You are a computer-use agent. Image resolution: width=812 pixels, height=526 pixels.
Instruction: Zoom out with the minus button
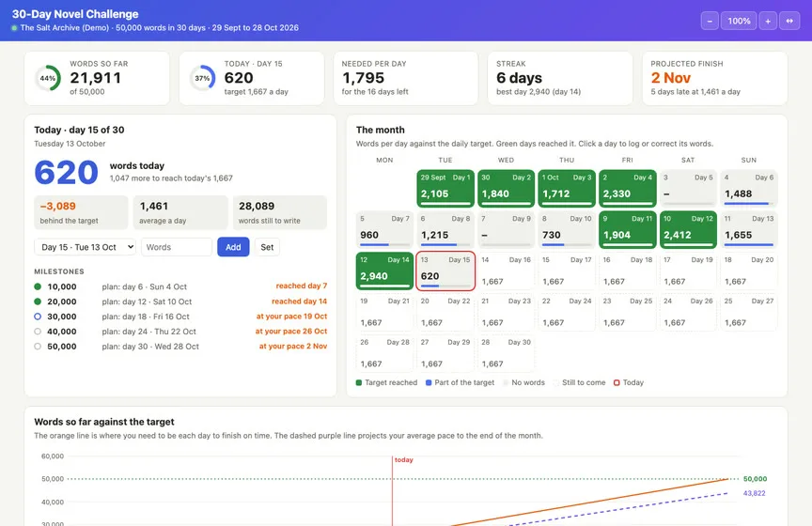coord(710,22)
